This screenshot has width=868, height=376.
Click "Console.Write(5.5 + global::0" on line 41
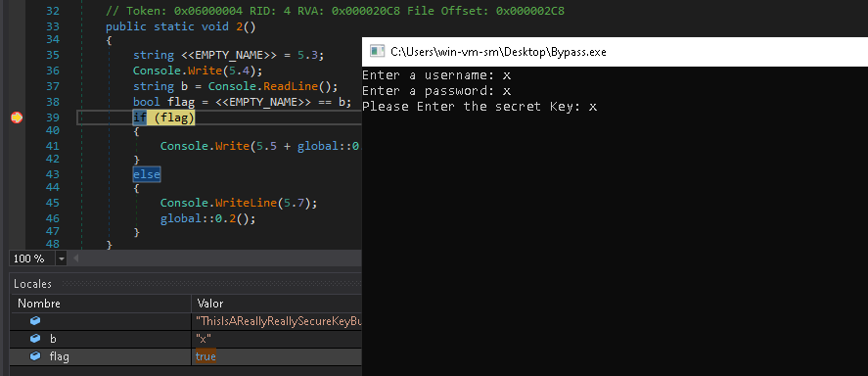pos(260,146)
